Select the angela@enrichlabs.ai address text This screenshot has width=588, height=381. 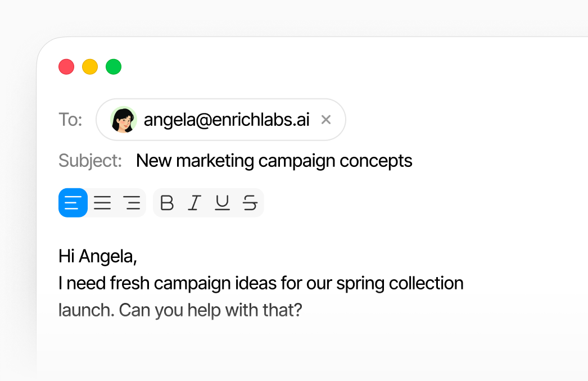[x=227, y=120]
